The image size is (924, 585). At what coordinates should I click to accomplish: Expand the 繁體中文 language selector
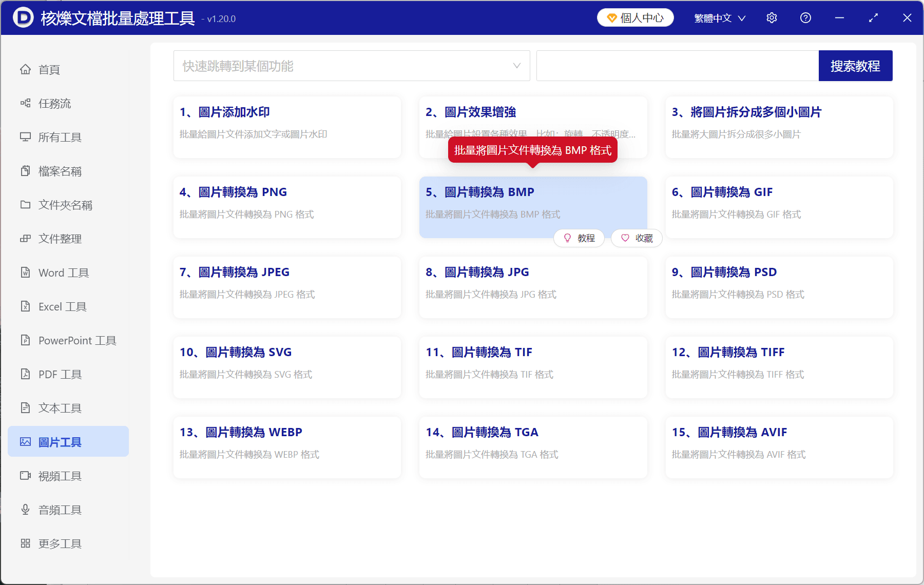pos(719,17)
